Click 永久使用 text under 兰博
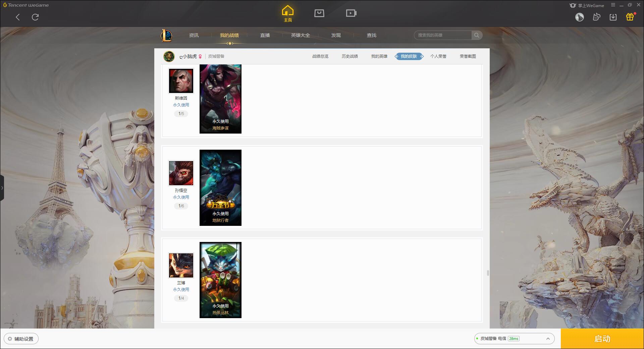This screenshot has height=349, width=644. click(181, 290)
